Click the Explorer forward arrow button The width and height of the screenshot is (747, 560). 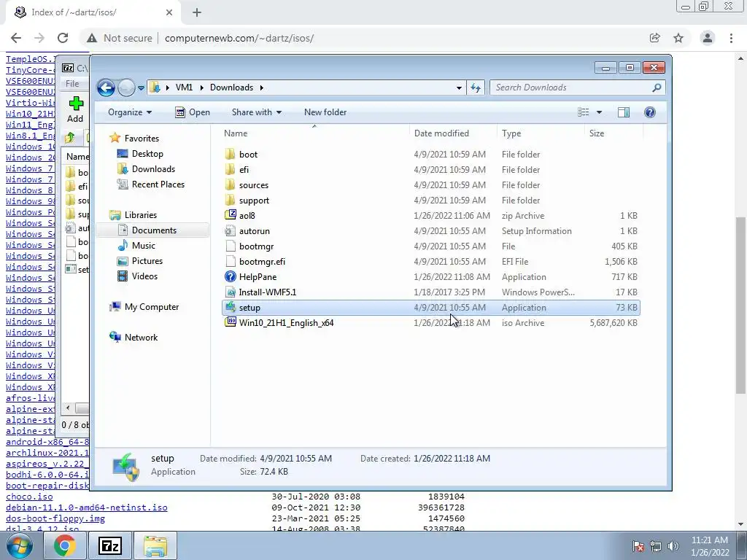126,87
